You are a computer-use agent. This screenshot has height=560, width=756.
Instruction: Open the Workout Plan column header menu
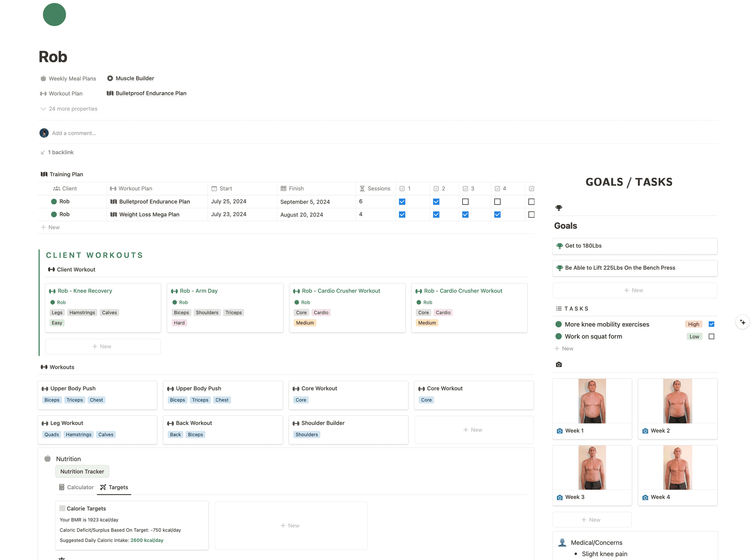(x=135, y=188)
